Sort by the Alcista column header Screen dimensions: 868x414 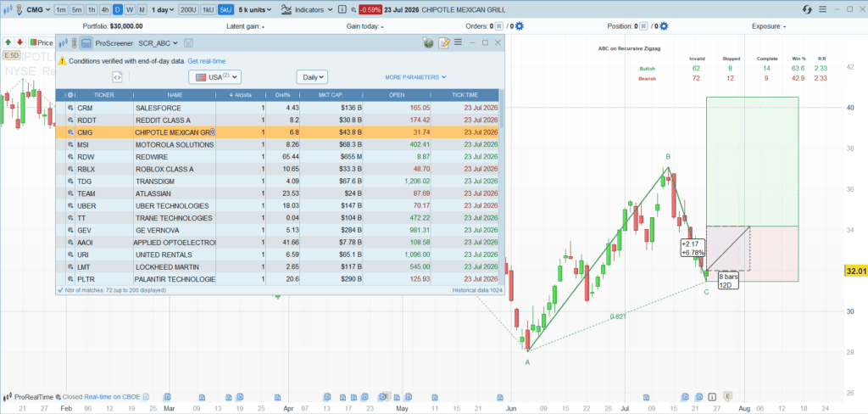coord(241,95)
